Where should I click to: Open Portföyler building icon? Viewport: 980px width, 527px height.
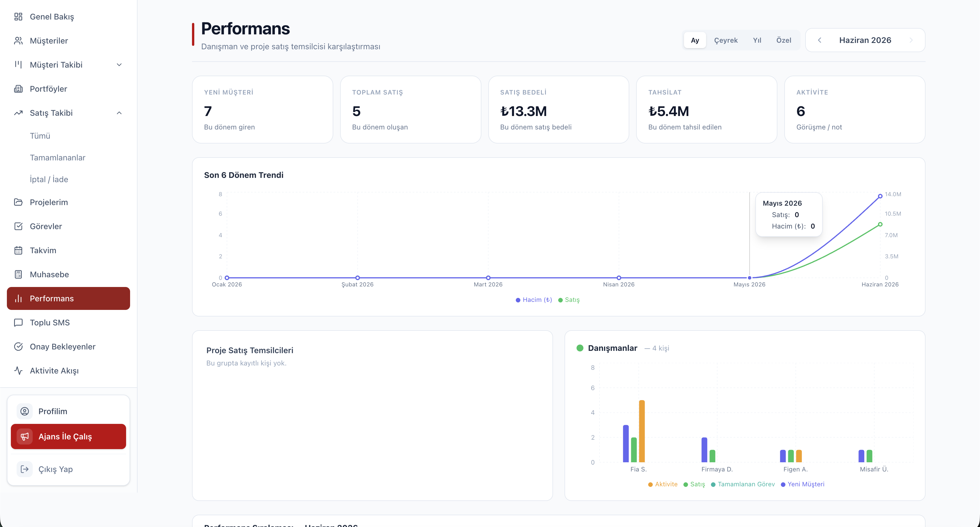[x=18, y=89]
